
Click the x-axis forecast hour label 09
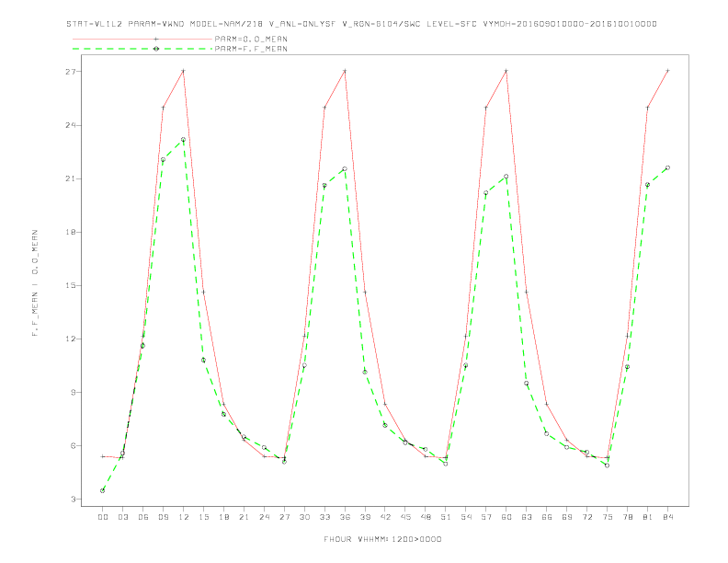coord(163,517)
